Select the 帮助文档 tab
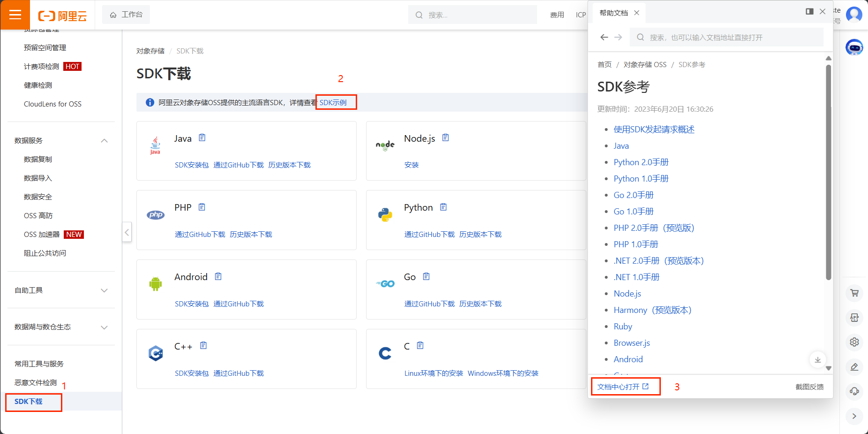 tap(614, 13)
